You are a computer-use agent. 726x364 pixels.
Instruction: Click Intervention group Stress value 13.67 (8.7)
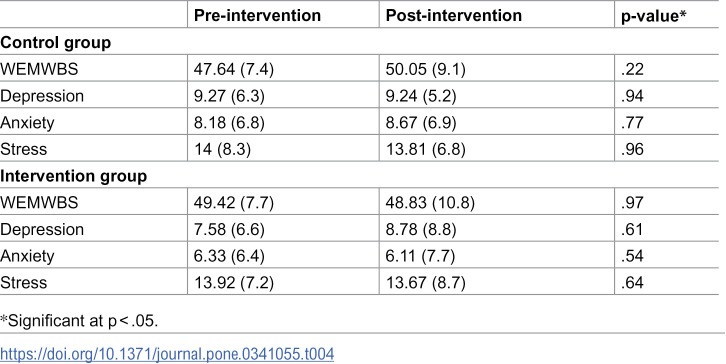[426, 283]
